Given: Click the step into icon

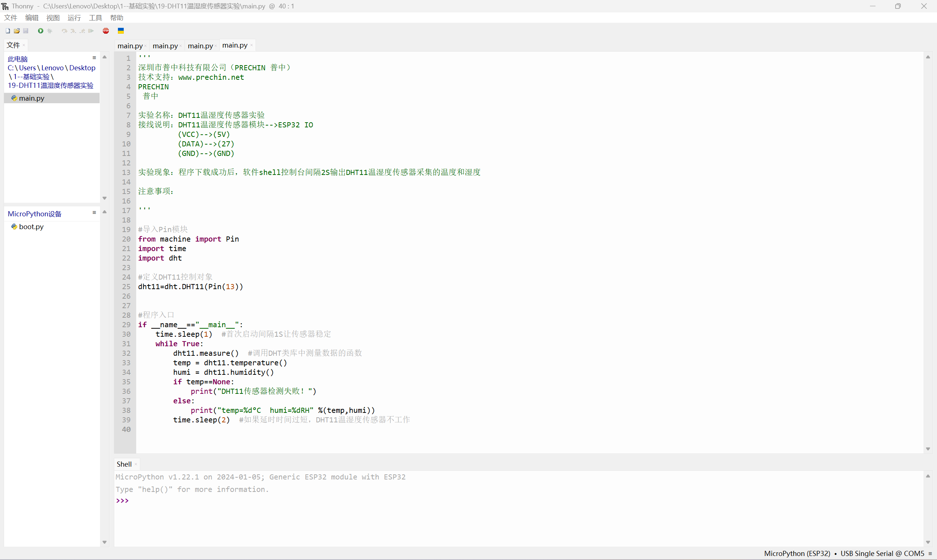Looking at the screenshot, I should click(73, 31).
